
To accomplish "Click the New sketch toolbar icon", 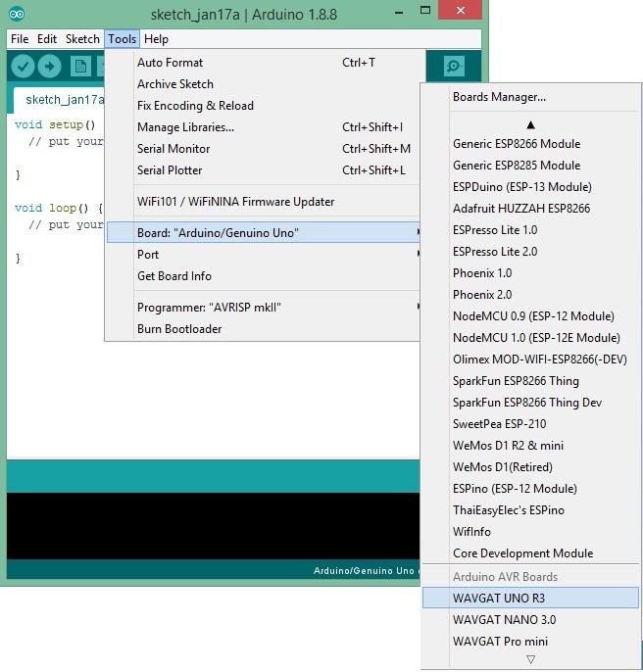I will click(80, 67).
